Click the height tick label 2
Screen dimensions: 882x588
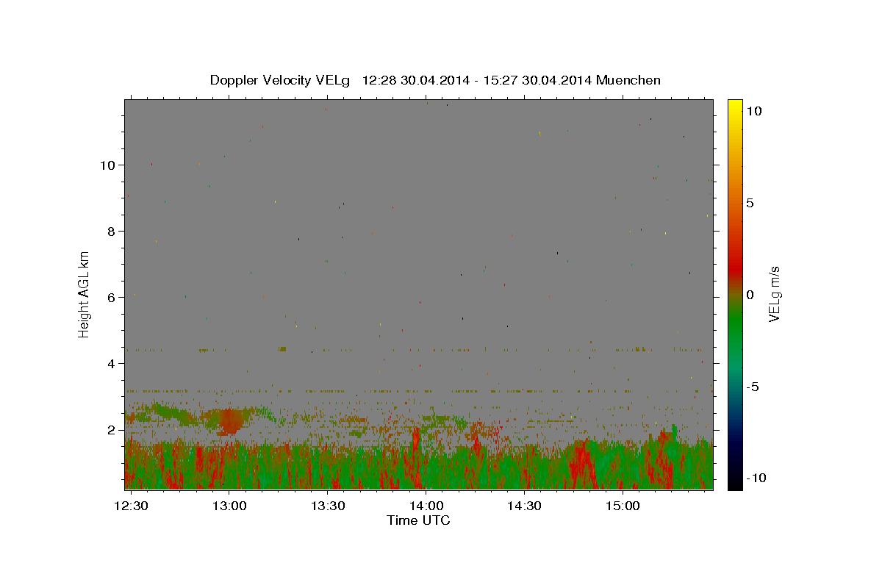coord(112,430)
